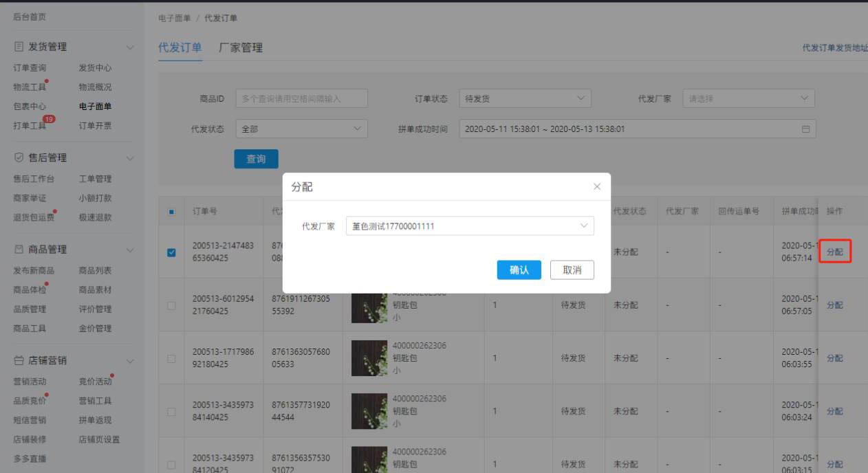Open 竞价活动 in the sidebar
Screen dimensions: 868x473
click(95, 382)
